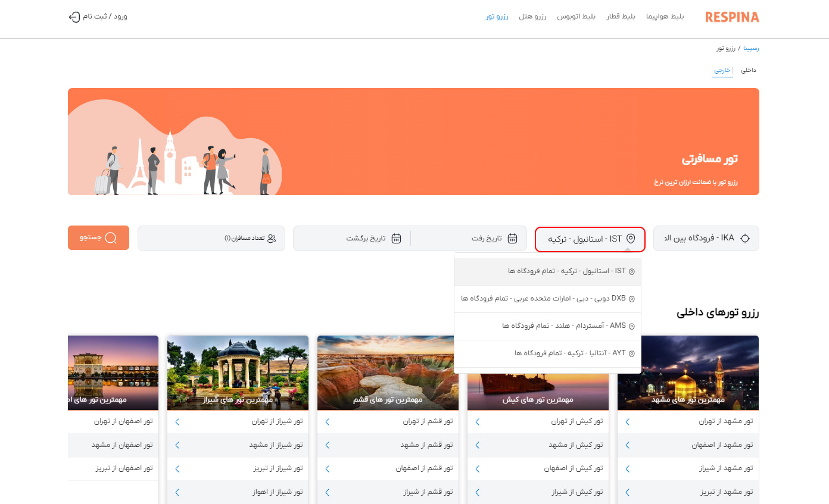Screen dimensions: 829x504
Task: Click the calendar icon in تاریخ برگشت field
Action: pos(397,238)
